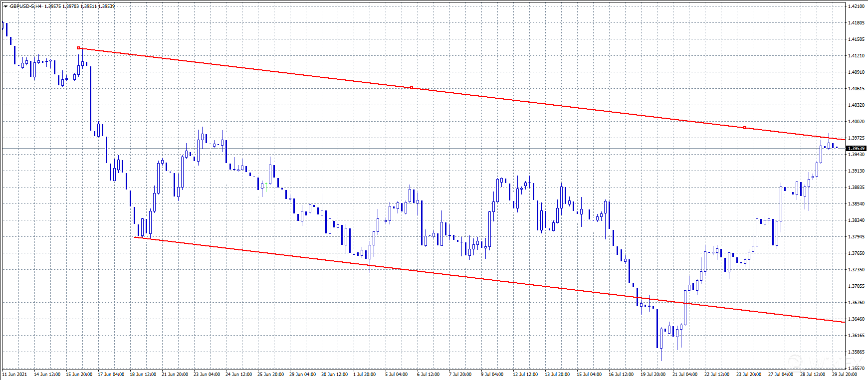Click the 27 Jul 04:00 time axis label

pos(781,375)
